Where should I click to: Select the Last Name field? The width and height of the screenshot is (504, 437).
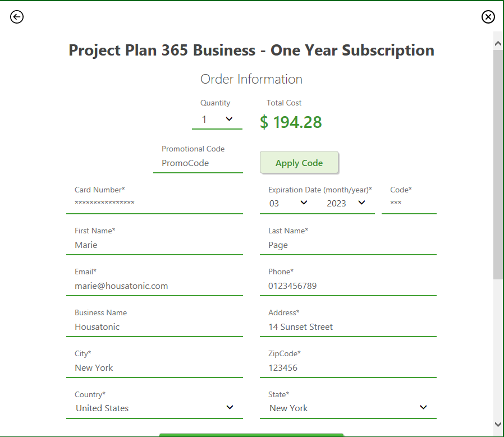[348, 245]
